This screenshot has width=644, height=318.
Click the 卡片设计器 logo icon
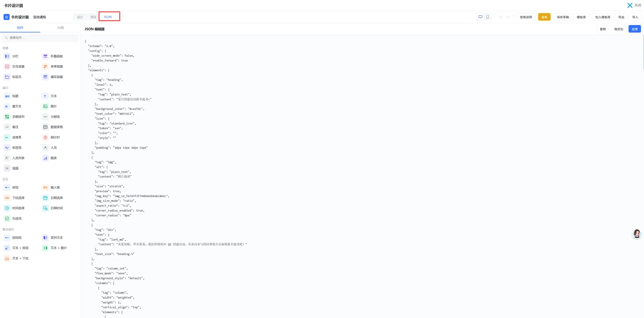6,17
